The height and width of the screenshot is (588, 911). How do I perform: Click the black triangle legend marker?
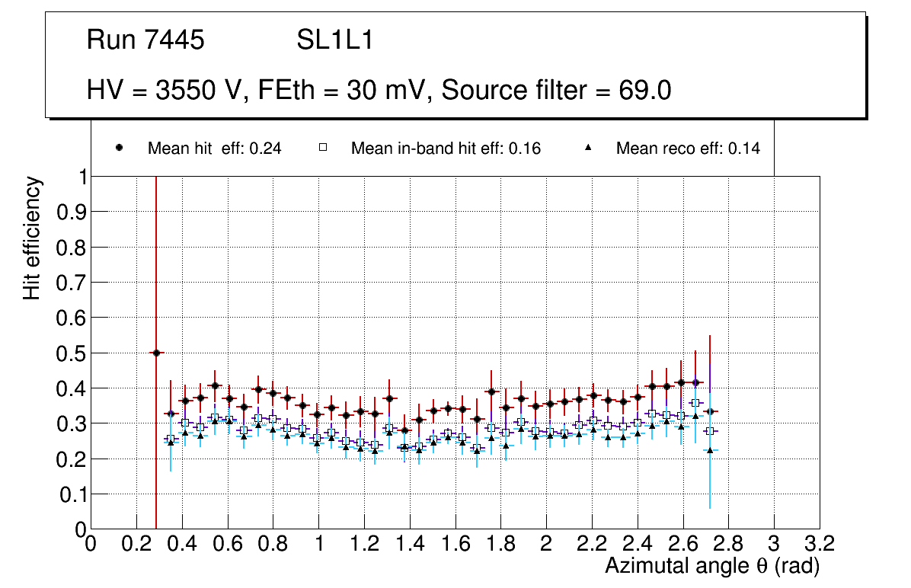pos(588,149)
